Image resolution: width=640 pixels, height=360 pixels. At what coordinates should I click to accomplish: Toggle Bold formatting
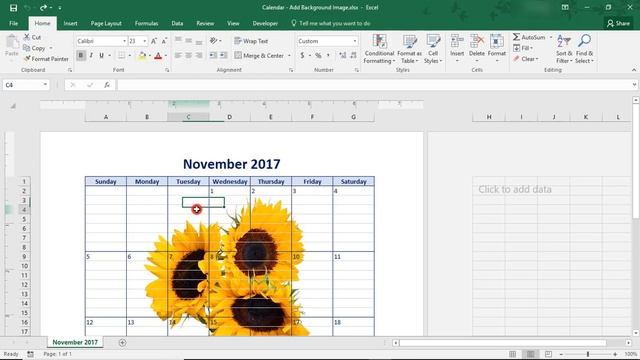click(81, 55)
